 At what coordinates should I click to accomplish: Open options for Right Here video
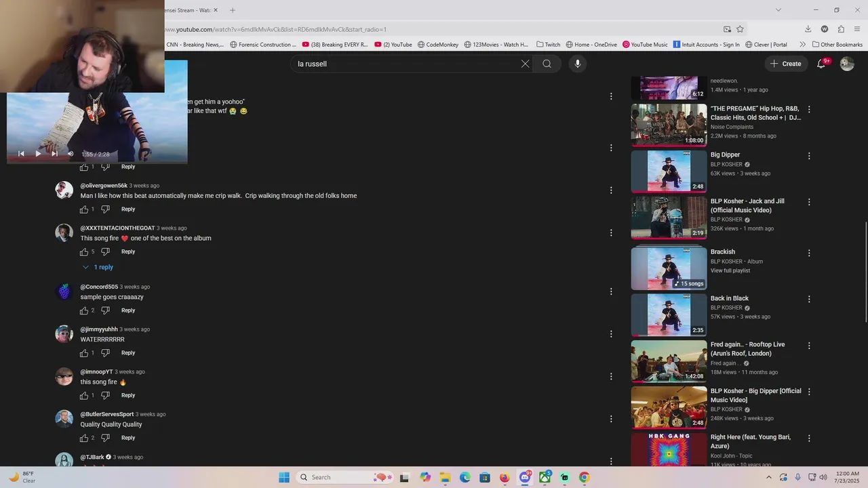tap(809, 439)
